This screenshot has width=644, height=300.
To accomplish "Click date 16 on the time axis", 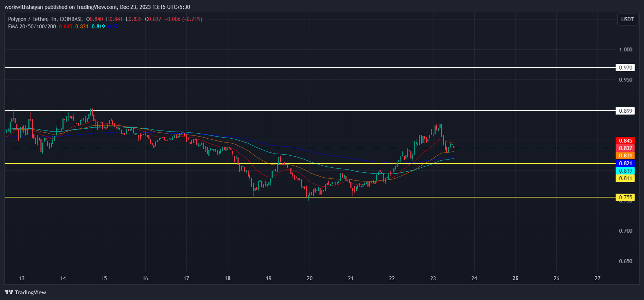I will click(x=145, y=278).
